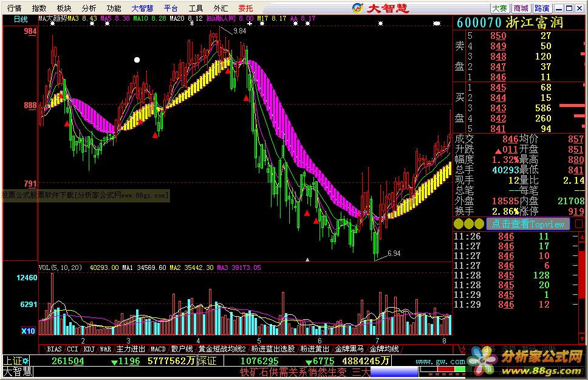Viewport: 588px width, 380px height.
Task: Click the stock title 600070 浙江富润
Action: [x=510, y=23]
